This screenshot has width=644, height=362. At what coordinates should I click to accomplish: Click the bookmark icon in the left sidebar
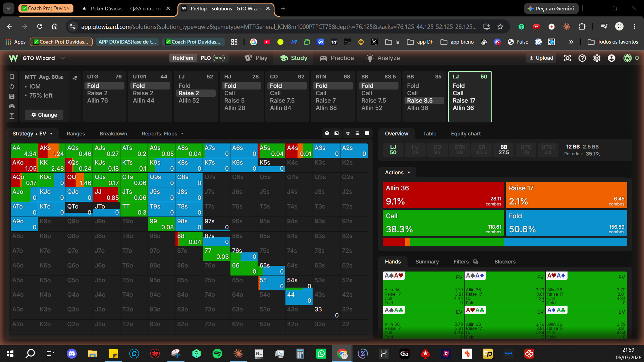click(12, 77)
